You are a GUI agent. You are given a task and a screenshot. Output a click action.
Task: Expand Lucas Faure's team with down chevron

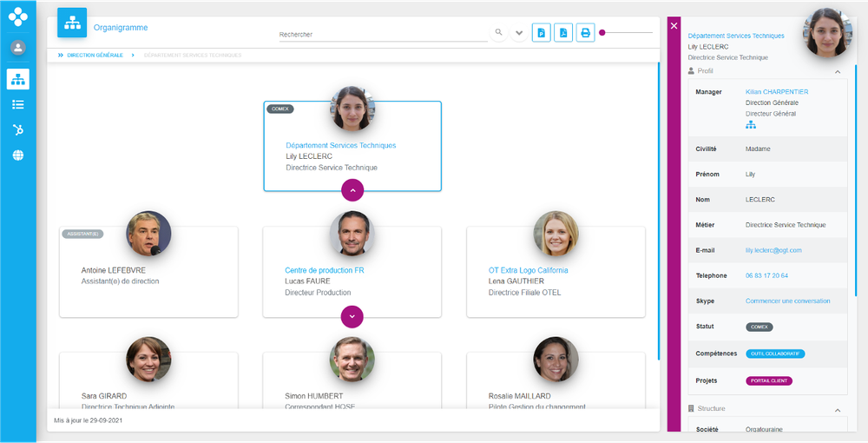point(352,317)
